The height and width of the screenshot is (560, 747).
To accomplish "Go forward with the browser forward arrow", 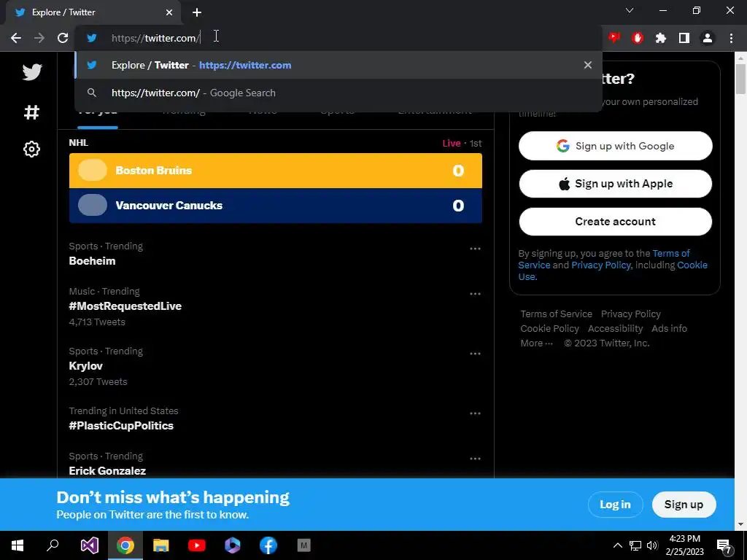I will [39, 38].
